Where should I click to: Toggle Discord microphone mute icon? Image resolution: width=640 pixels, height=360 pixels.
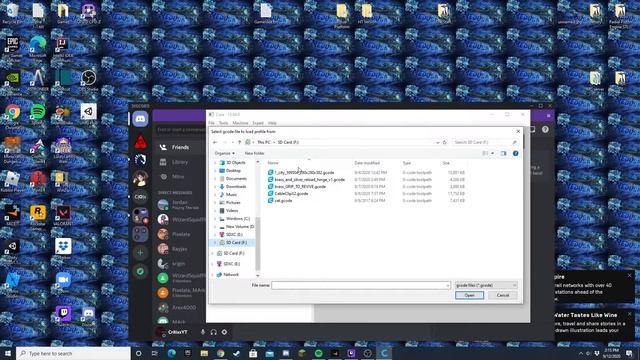(x=203, y=332)
